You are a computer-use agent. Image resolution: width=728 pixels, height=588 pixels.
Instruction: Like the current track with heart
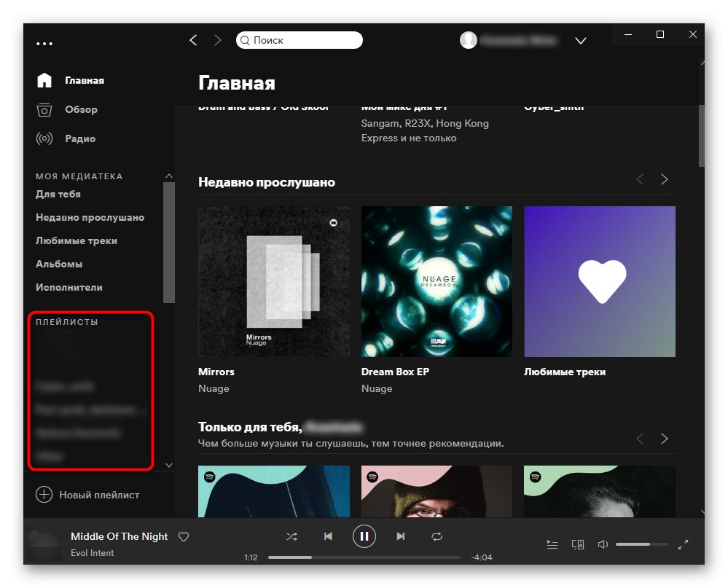point(184,536)
